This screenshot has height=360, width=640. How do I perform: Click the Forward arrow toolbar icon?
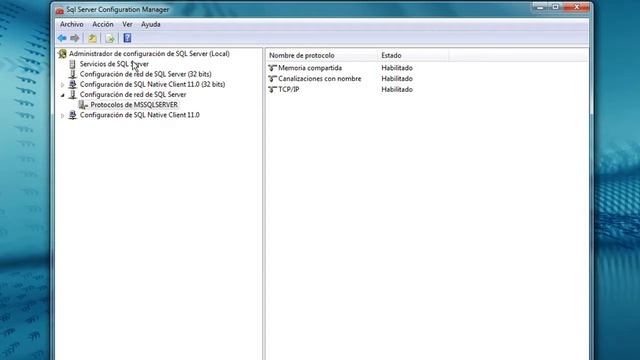tap(75, 38)
